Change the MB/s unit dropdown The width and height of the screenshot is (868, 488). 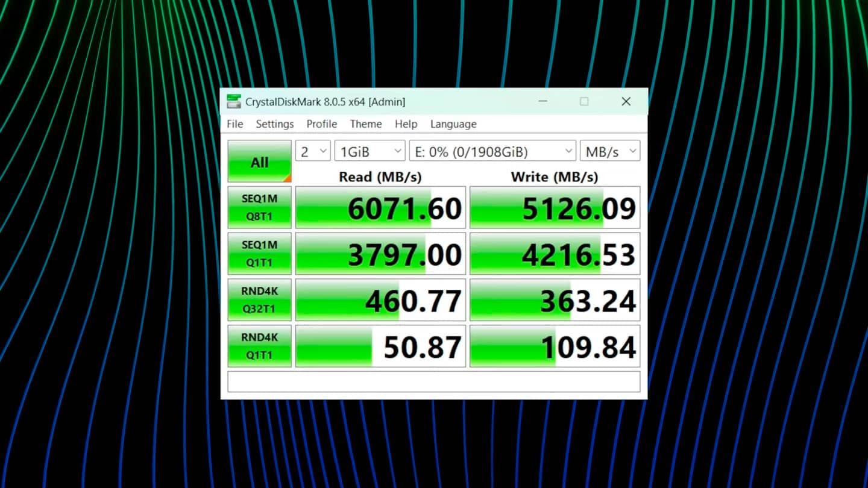click(x=609, y=151)
